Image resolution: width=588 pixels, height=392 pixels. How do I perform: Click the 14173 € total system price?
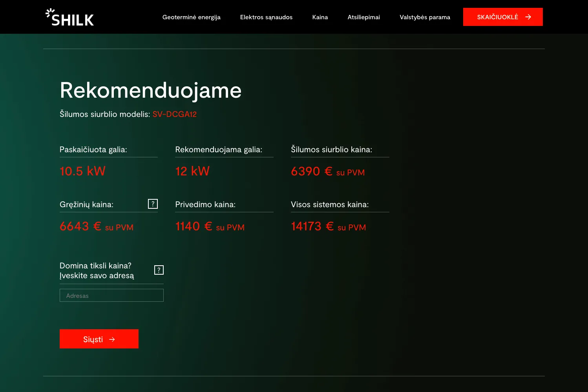[x=312, y=226]
